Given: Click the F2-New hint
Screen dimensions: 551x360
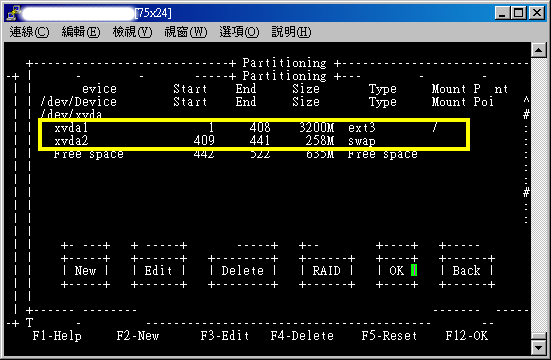Looking at the screenshot, I should point(138,336).
